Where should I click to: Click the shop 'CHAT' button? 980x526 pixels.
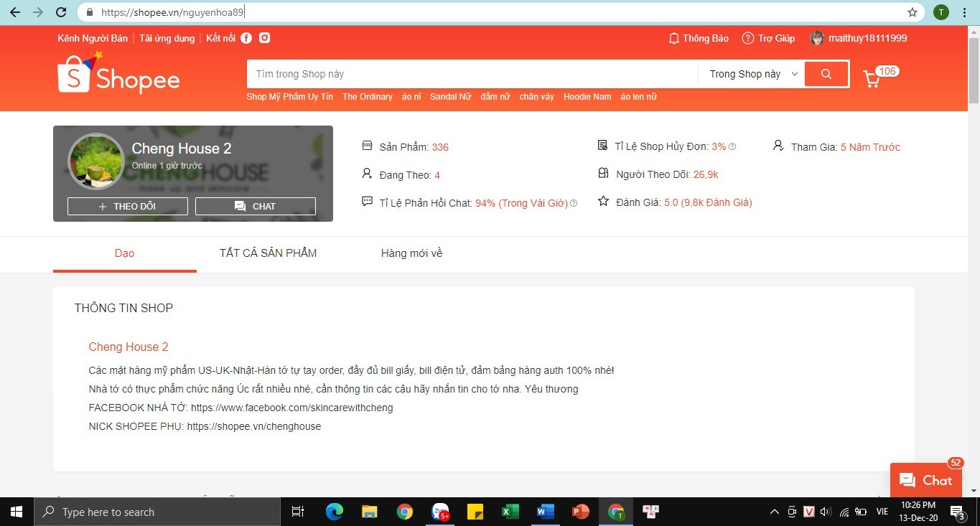click(x=256, y=206)
